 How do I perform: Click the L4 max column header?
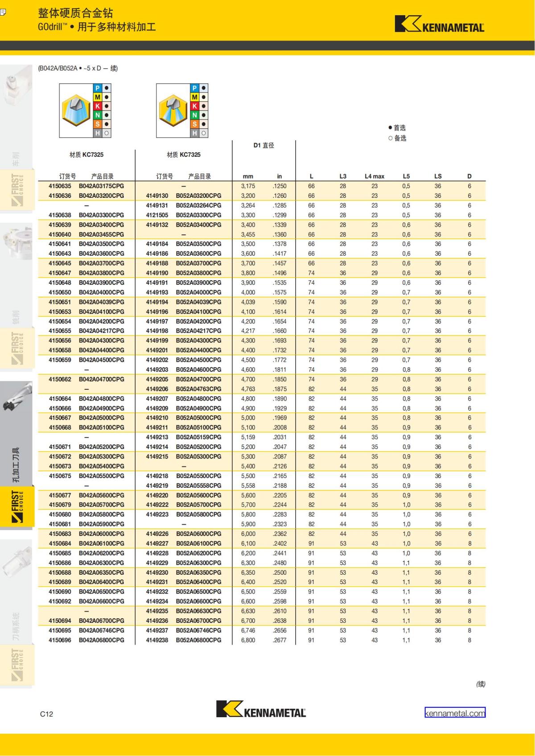click(x=374, y=176)
